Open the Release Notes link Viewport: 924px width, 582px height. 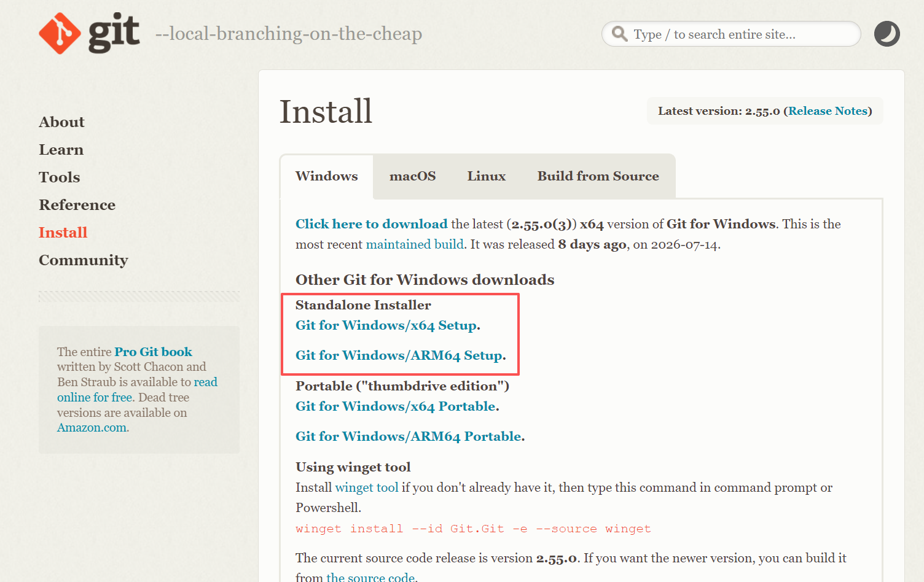(828, 111)
